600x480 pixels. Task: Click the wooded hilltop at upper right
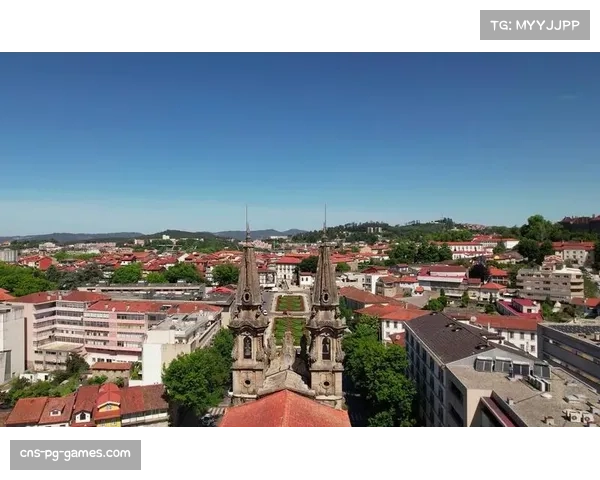click(540, 227)
